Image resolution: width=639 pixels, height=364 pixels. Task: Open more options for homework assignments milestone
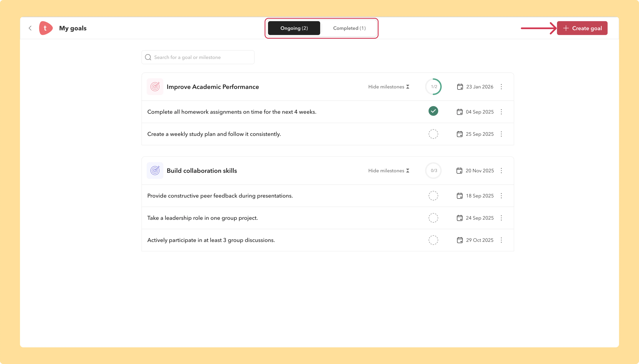coord(501,112)
